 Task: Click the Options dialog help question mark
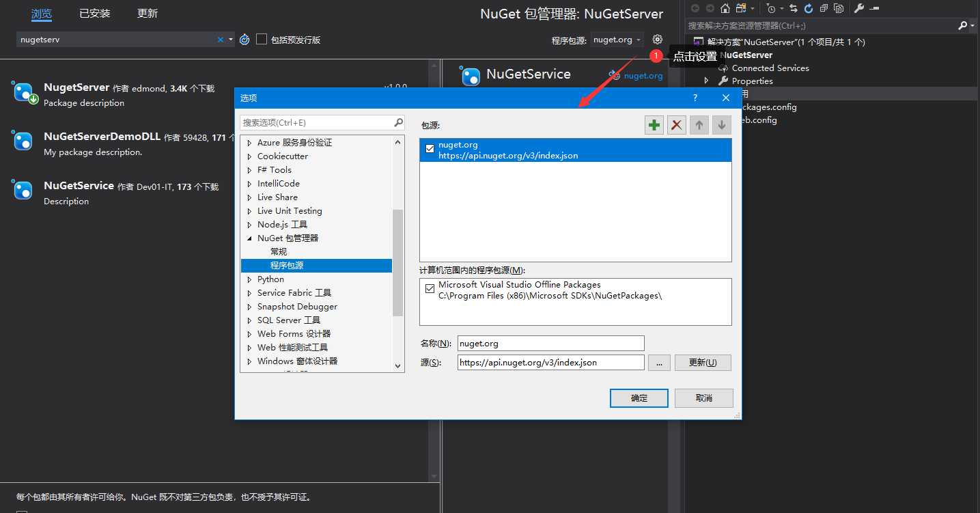tap(695, 98)
